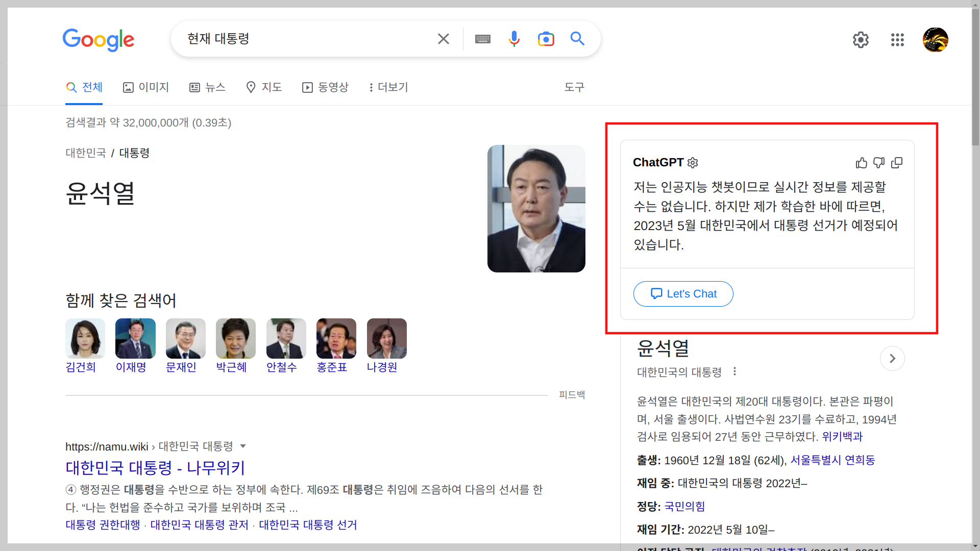Open the large 윤석열 portrait photo
The height and width of the screenshot is (551, 980).
pyautogui.click(x=536, y=209)
